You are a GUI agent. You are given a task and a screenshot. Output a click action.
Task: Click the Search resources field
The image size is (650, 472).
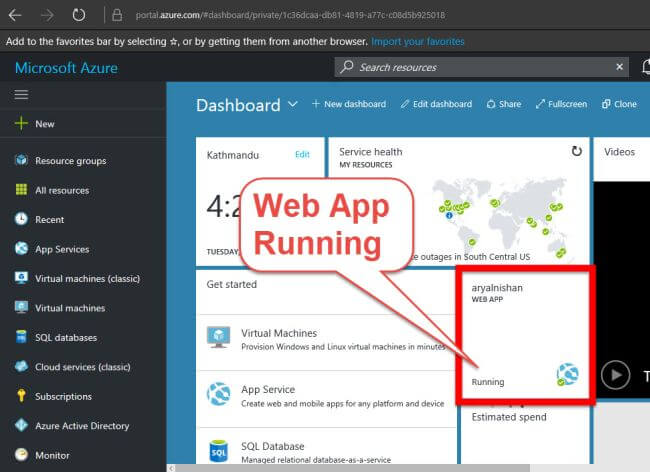(481, 67)
